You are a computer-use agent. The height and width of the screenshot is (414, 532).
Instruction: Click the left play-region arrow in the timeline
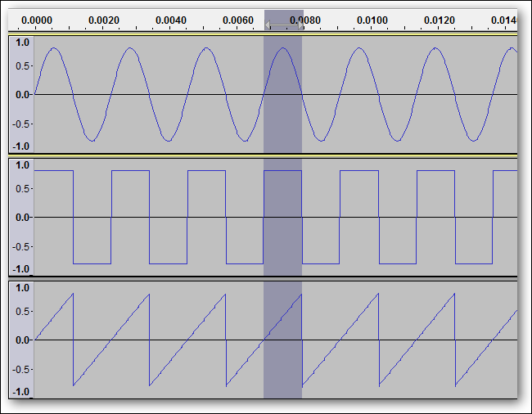pos(268,25)
